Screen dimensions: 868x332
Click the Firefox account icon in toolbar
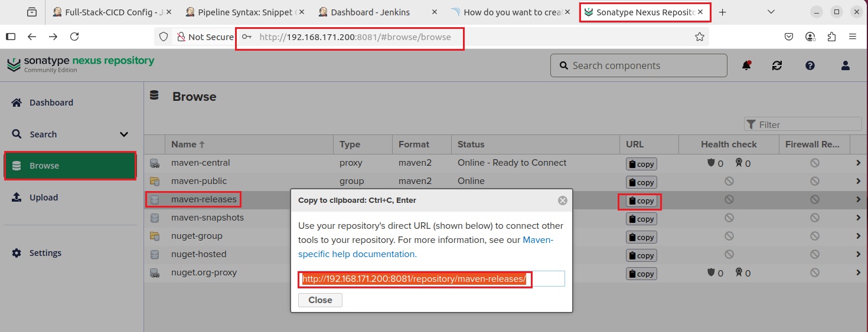[x=810, y=37]
